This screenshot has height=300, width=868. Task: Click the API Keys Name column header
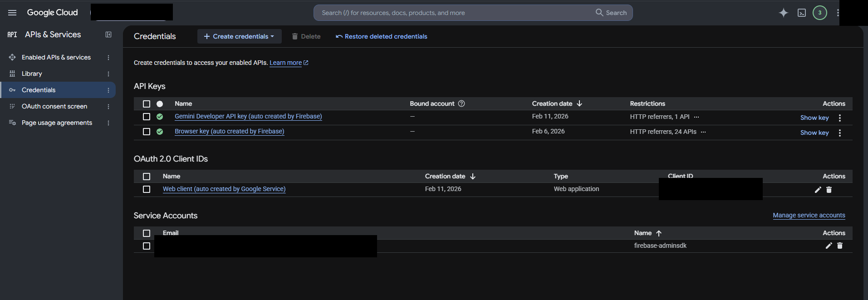[x=183, y=103]
